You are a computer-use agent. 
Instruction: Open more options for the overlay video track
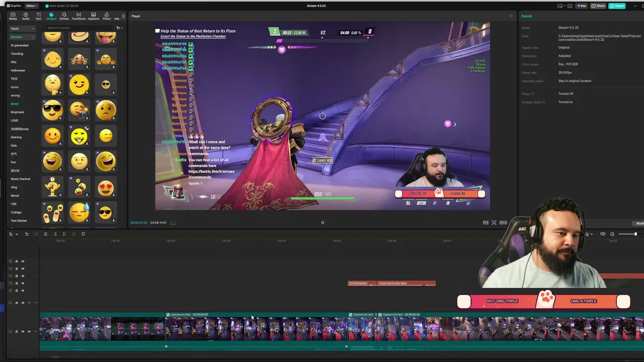tap(35, 303)
